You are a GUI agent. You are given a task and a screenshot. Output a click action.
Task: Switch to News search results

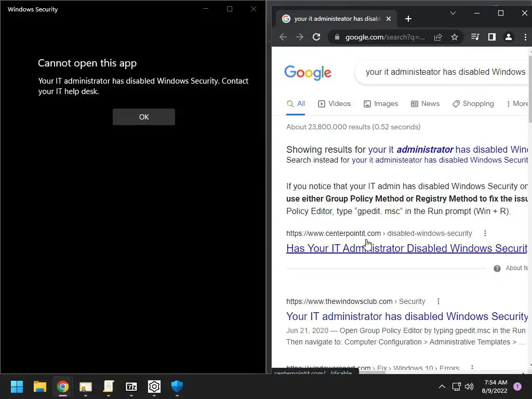click(425, 104)
